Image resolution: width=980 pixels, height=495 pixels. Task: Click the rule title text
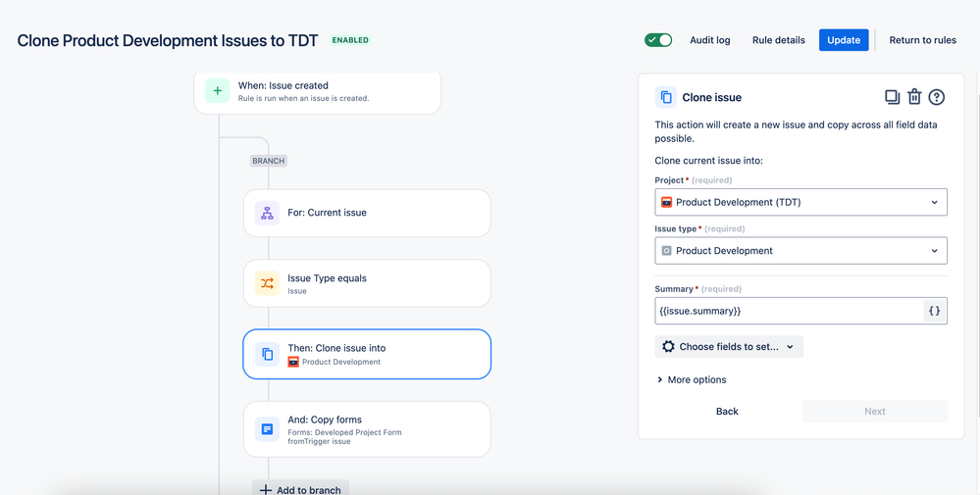click(168, 40)
